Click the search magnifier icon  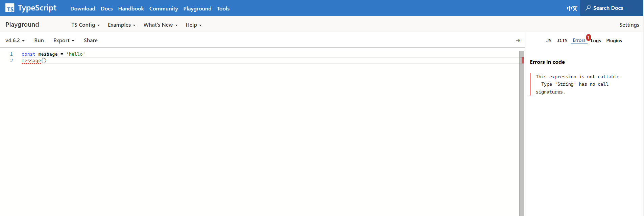click(588, 8)
